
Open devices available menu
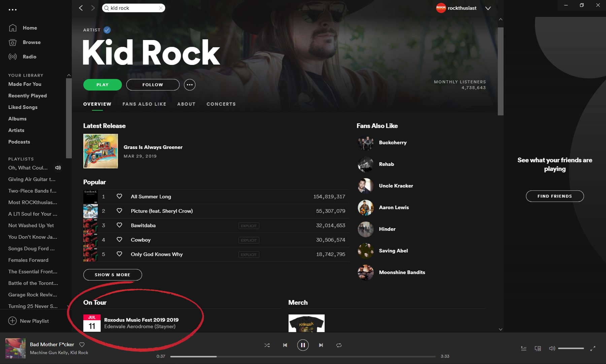pos(538,349)
